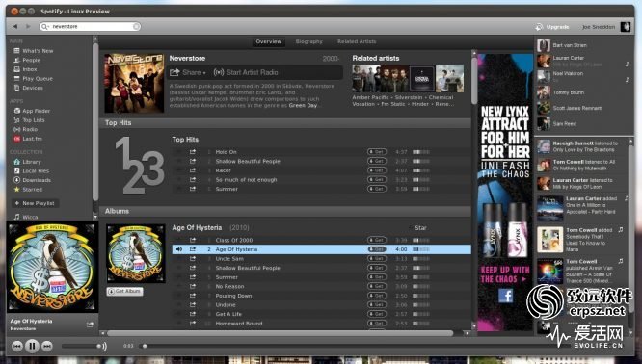Click the now-playing Neverstore album art
Viewport: 642px width, 364px height.
click(52, 267)
